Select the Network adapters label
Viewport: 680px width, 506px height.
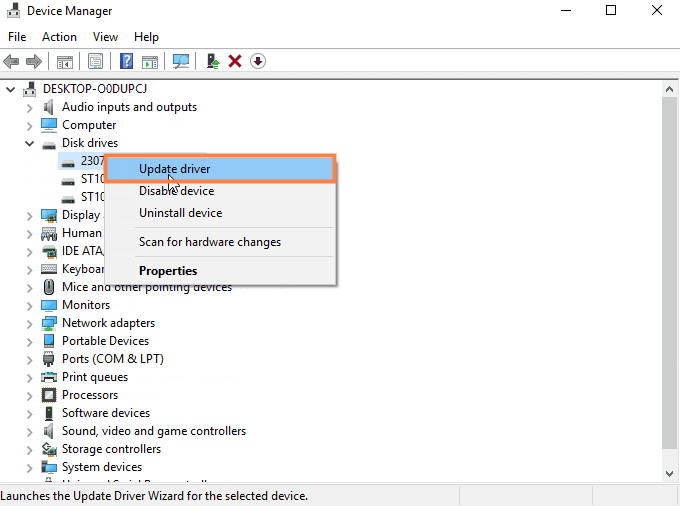pyautogui.click(x=108, y=323)
